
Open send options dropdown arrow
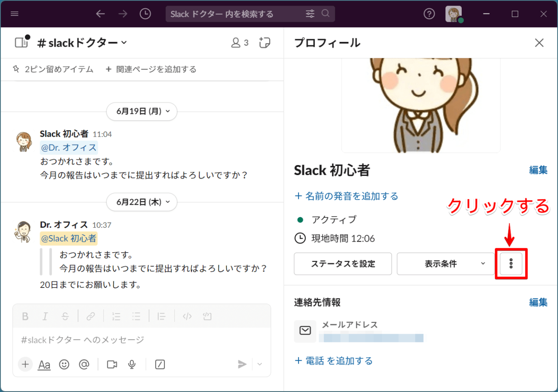click(x=260, y=364)
